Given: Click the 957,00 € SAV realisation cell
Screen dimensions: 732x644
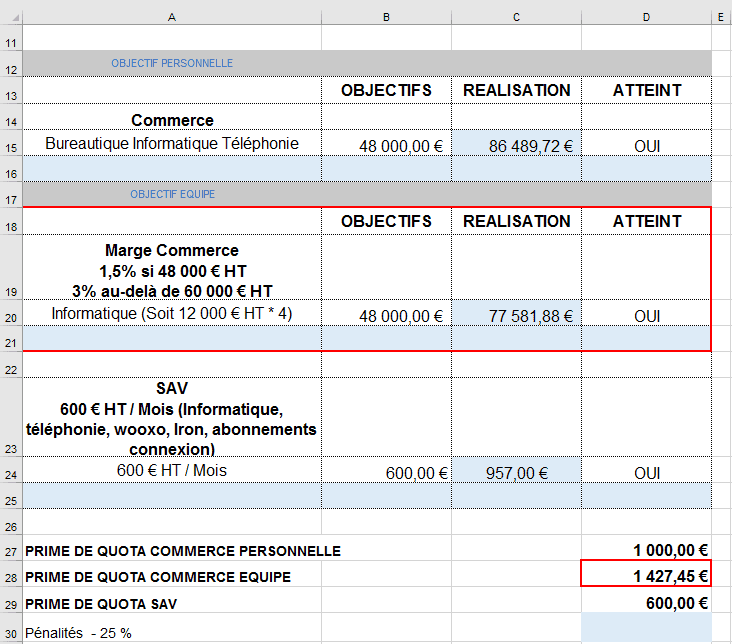Looking at the screenshot, I should [516, 473].
